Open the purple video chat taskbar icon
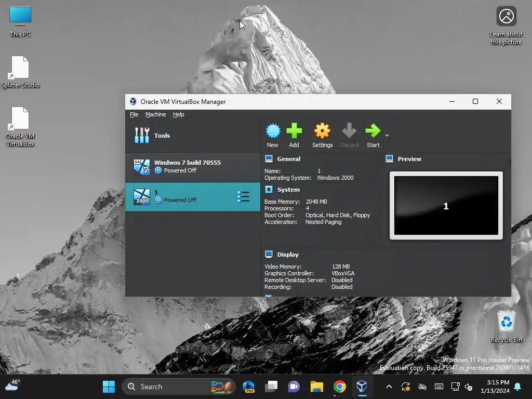 click(x=294, y=387)
